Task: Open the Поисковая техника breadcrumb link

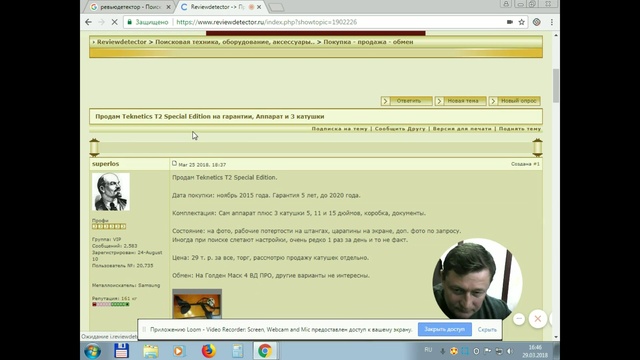Action: (x=235, y=42)
